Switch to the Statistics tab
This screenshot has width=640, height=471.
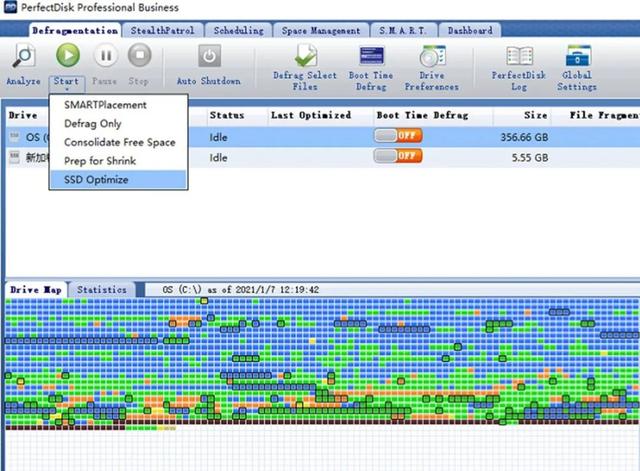[x=102, y=290]
